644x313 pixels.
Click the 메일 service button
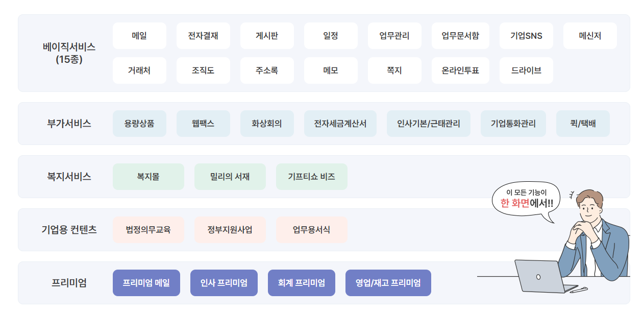pyautogui.click(x=139, y=36)
